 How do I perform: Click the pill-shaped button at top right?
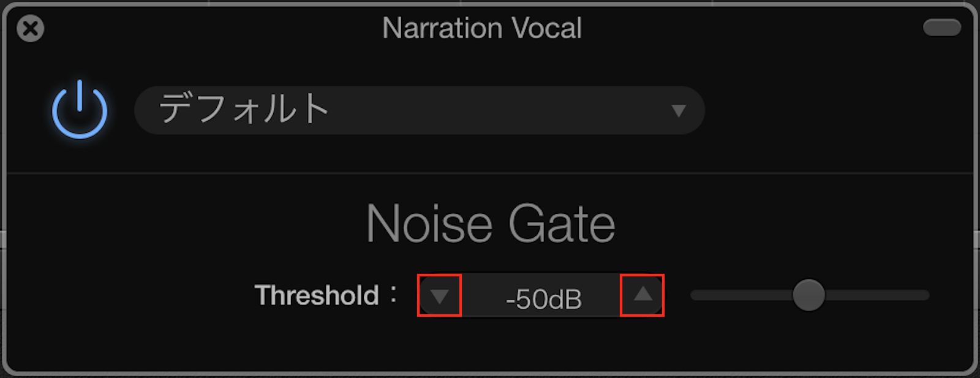[x=941, y=28]
